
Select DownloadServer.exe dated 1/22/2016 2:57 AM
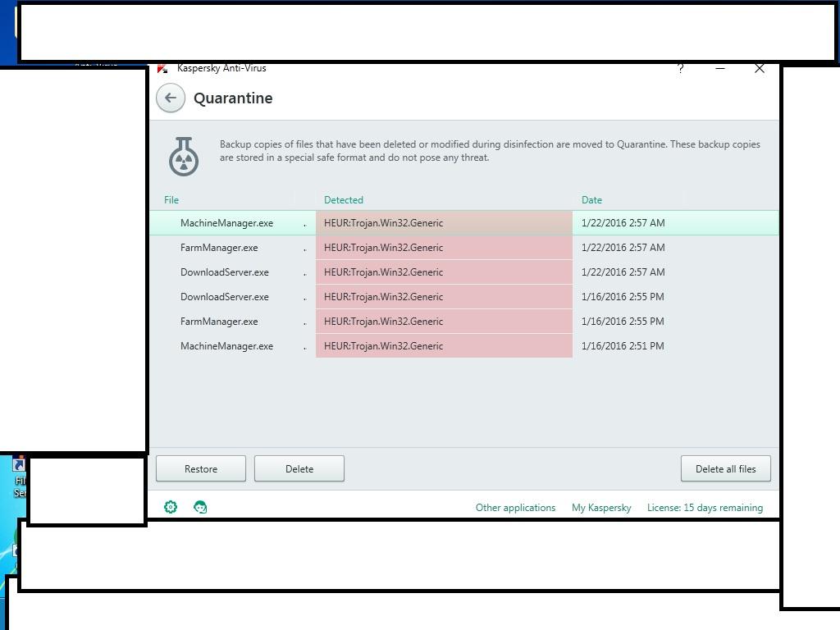click(464, 272)
